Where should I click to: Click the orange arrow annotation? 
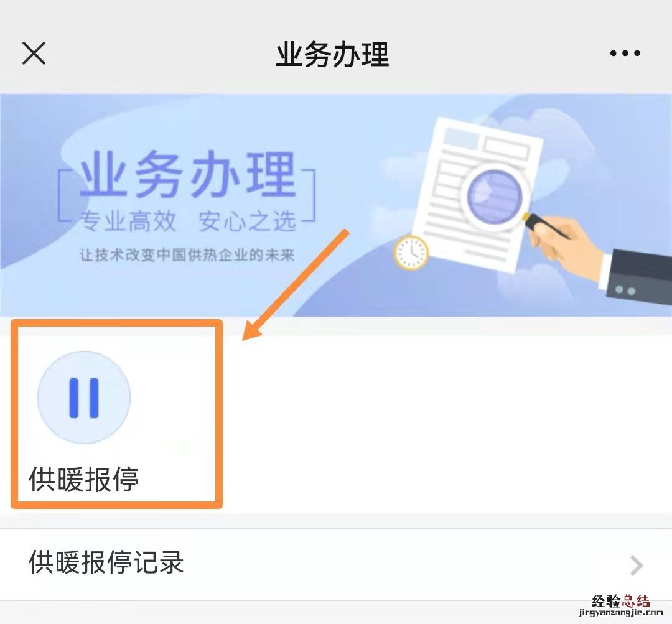[296, 285]
